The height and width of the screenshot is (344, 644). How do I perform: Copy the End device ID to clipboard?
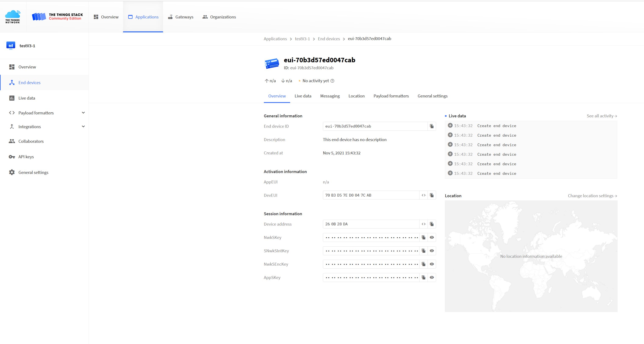(431, 126)
